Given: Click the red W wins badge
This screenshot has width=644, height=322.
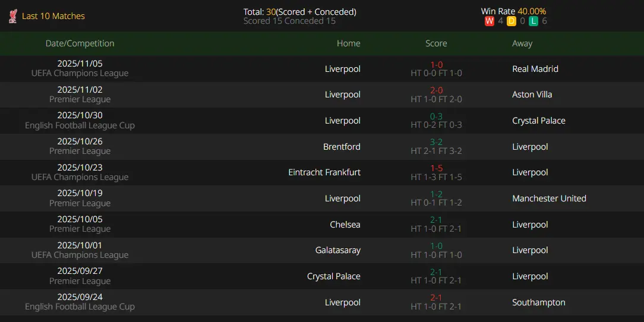Looking at the screenshot, I should tap(490, 21).
